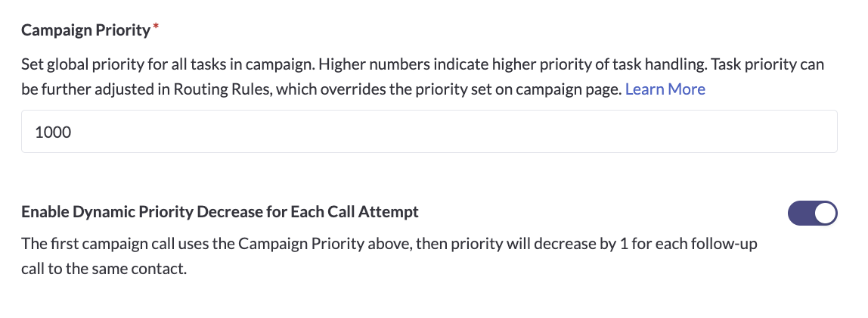
Task: Click the Campaign Priority input field
Action: coord(429,132)
